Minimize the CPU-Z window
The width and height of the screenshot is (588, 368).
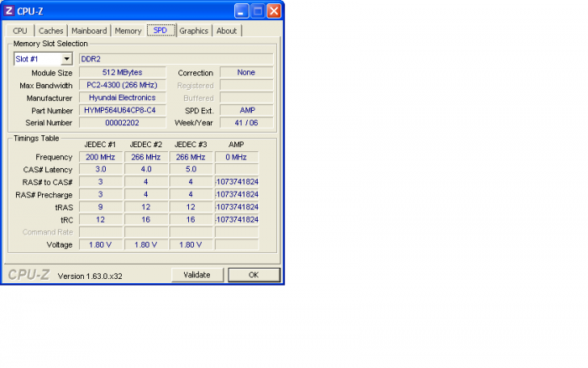click(242, 11)
